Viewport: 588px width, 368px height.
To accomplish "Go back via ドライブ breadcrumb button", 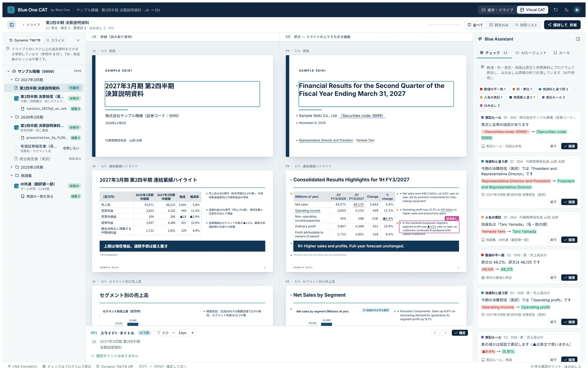I will click(x=31, y=25).
